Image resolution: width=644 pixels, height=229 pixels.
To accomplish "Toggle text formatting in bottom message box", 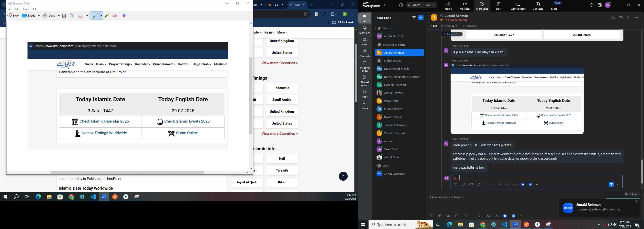I will tap(431, 216).
